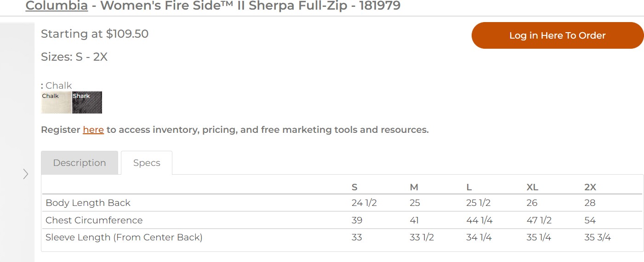The width and height of the screenshot is (644, 262).
Task: Expand the left side panel chevron arrow
Action: tap(26, 174)
